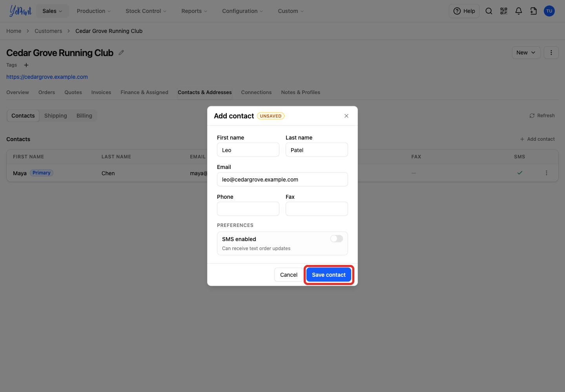This screenshot has height=392, width=565.
Task: Open the customer more-options kebab menu
Action: tap(551, 53)
